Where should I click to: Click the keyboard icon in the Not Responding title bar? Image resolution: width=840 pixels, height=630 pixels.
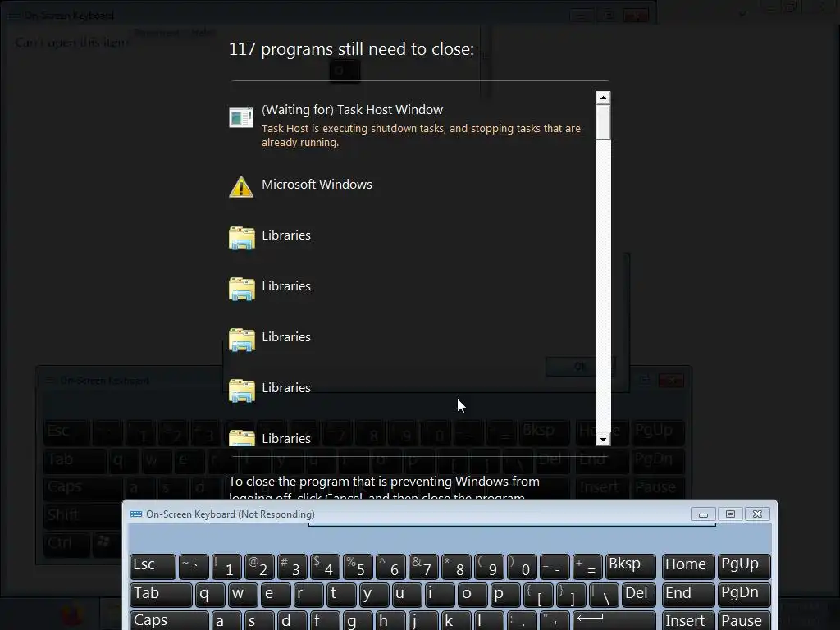pos(136,514)
